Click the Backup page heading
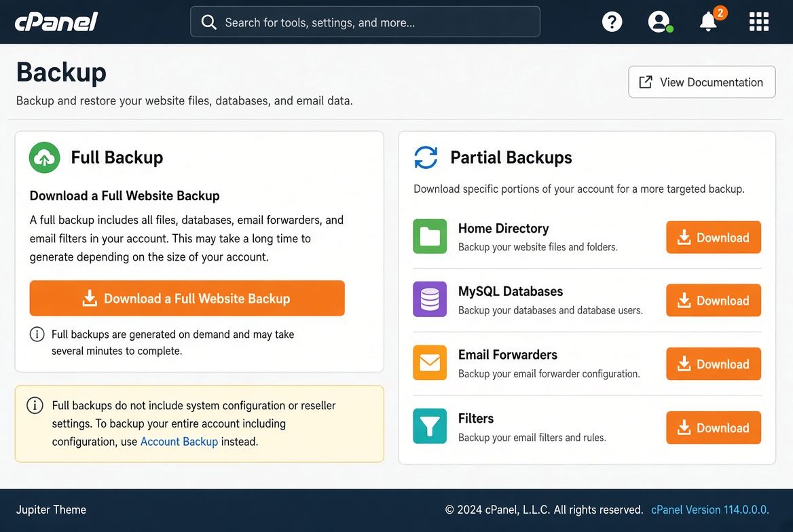 pos(61,73)
